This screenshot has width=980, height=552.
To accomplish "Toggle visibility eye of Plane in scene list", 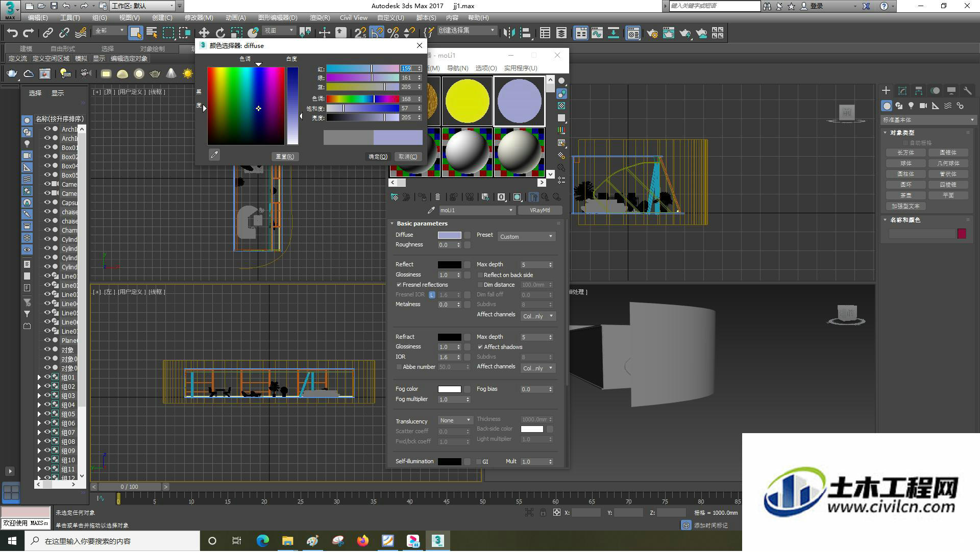I will click(x=47, y=340).
